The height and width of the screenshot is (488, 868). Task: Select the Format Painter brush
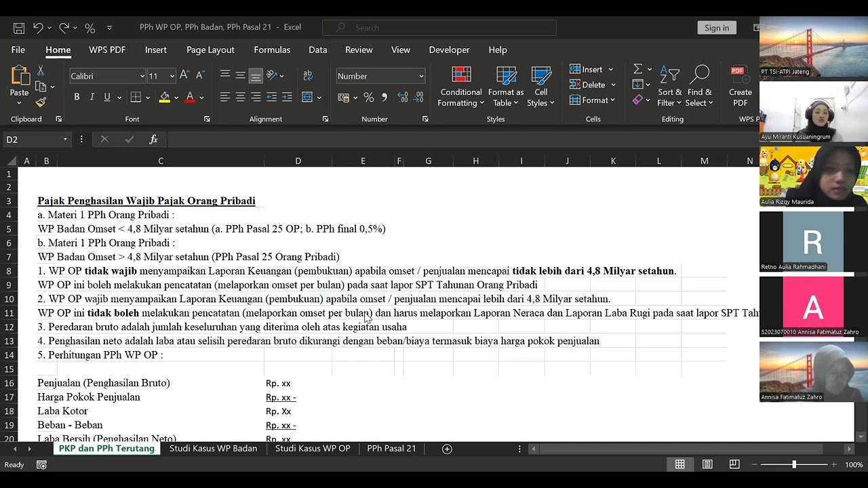coord(41,102)
